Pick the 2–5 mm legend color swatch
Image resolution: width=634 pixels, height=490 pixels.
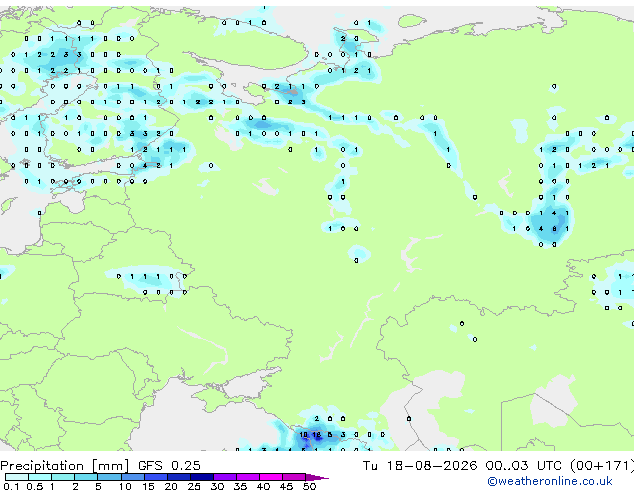coord(86,477)
